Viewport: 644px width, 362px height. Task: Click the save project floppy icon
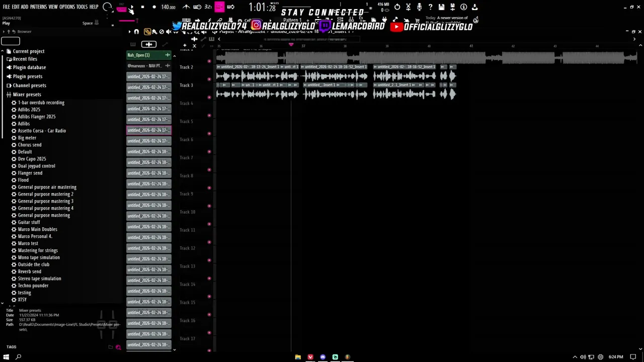(x=441, y=7)
